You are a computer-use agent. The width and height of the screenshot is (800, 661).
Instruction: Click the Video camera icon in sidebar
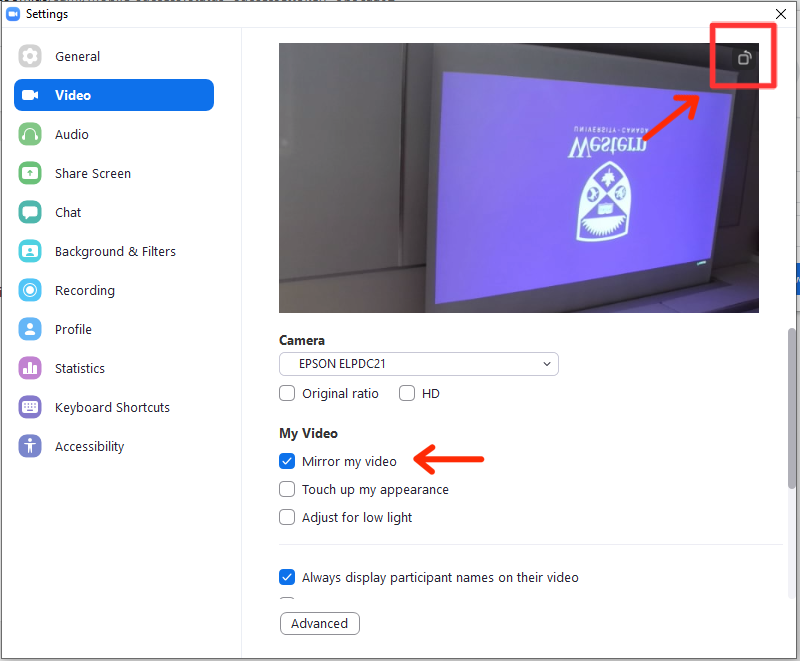30,95
